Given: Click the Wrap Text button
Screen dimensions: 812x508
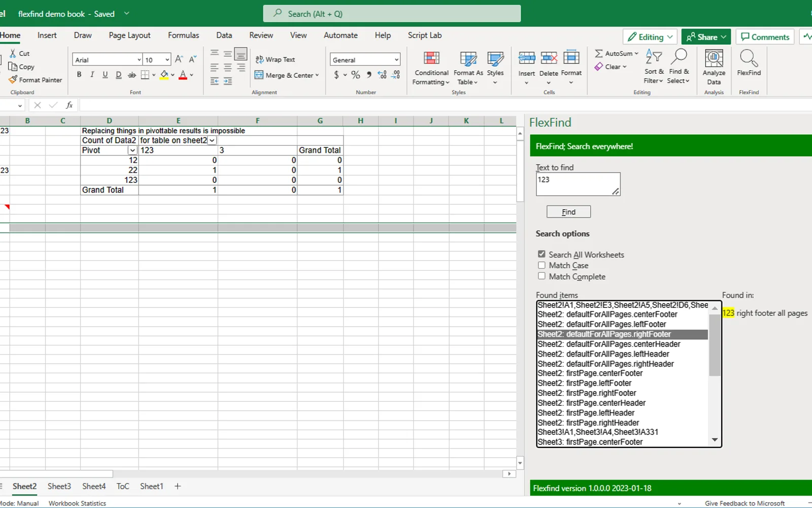Looking at the screenshot, I should (x=275, y=59).
